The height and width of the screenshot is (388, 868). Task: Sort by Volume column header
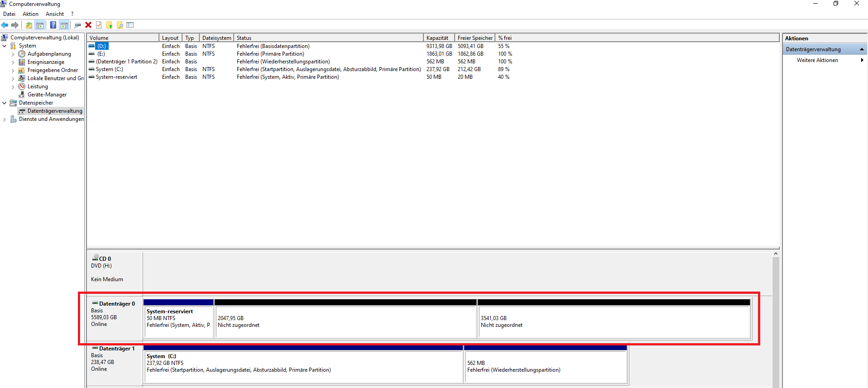tap(123, 38)
